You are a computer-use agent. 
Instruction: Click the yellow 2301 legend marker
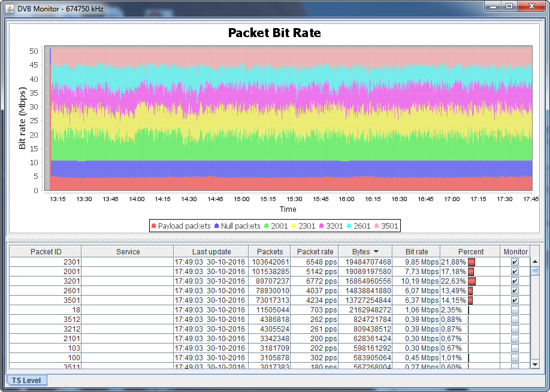click(x=294, y=226)
